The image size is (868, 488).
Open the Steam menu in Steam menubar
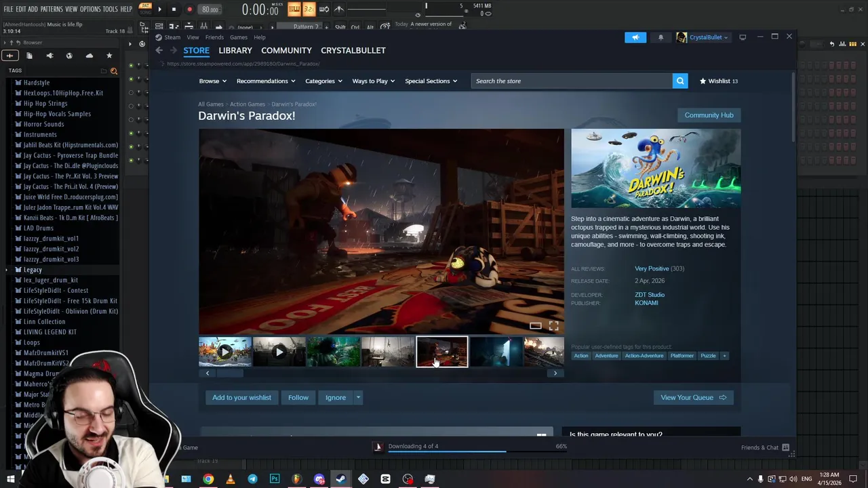172,37
